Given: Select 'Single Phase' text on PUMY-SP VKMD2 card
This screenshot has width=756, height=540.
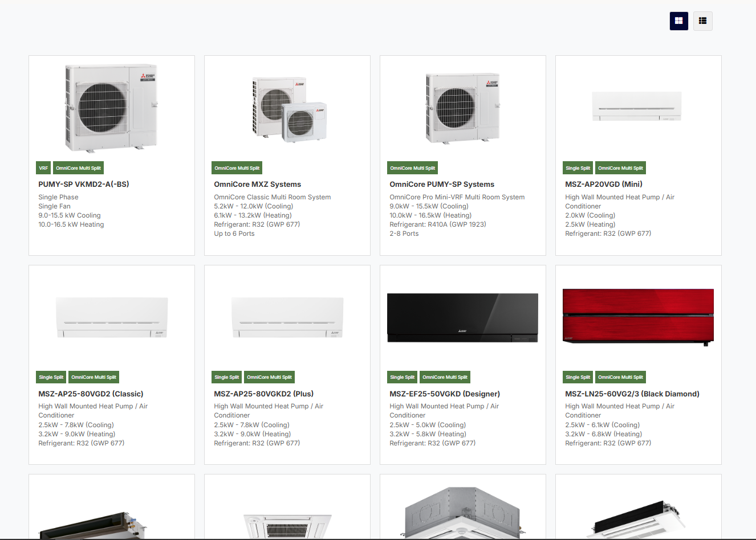Looking at the screenshot, I should click(58, 197).
